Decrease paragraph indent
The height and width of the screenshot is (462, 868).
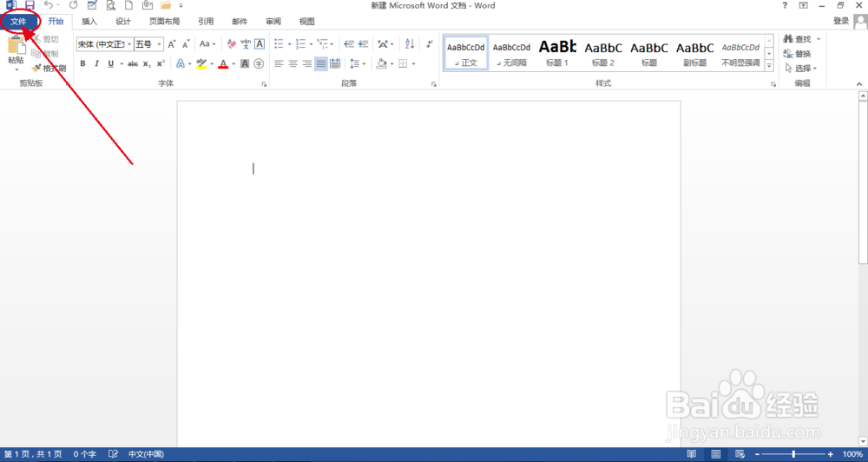click(349, 43)
